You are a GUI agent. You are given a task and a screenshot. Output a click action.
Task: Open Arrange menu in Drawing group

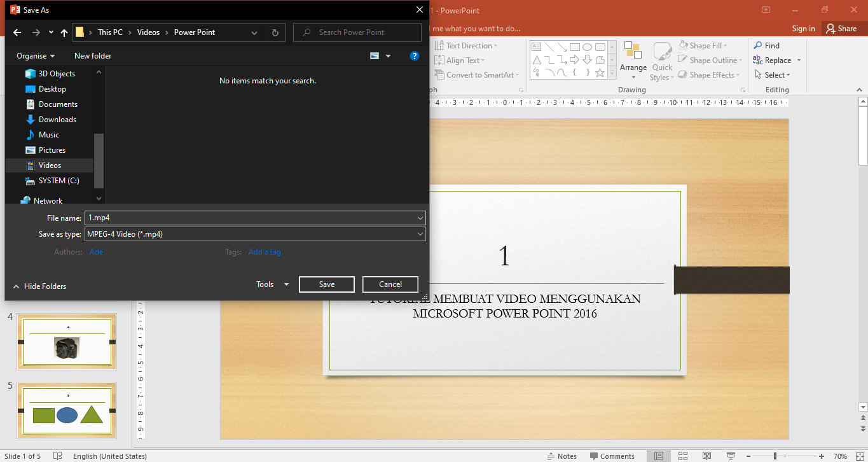(633, 61)
